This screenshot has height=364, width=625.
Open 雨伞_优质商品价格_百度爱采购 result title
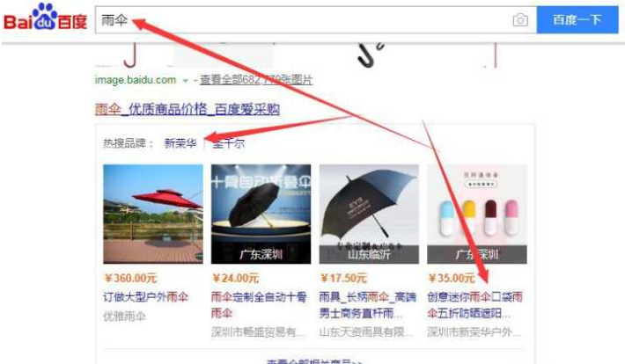click(x=187, y=109)
